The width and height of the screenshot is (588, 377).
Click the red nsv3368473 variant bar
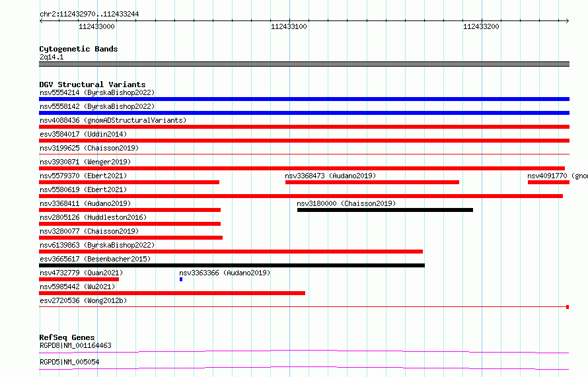[372, 182]
